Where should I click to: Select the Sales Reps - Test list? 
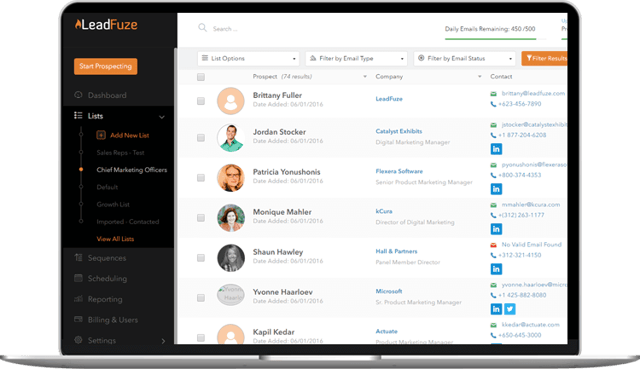pyautogui.click(x=120, y=152)
